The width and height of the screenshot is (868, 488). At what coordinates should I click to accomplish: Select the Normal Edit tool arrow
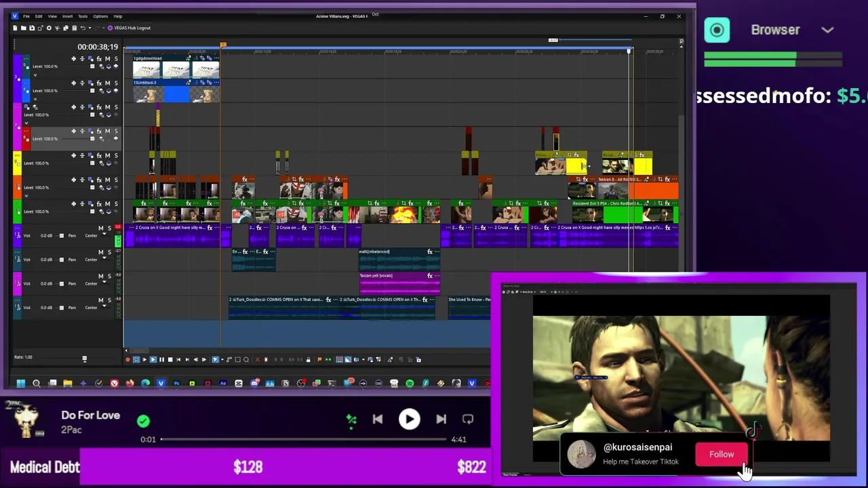(x=215, y=359)
